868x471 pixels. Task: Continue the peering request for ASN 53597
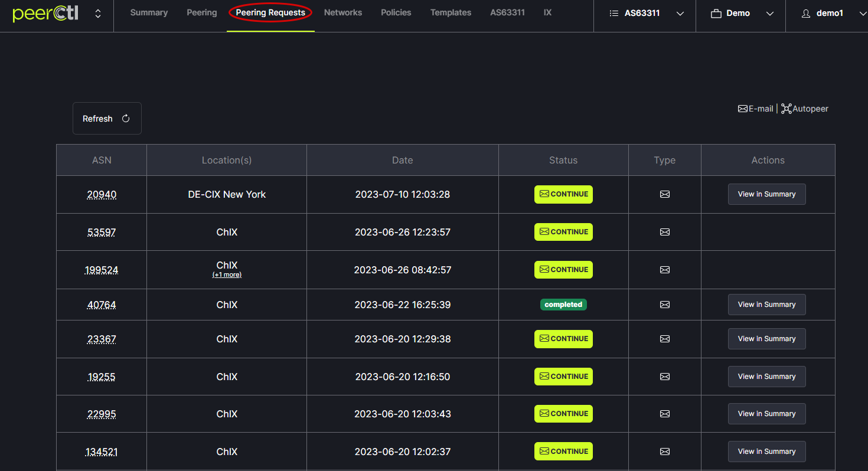[x=563, y=232]
